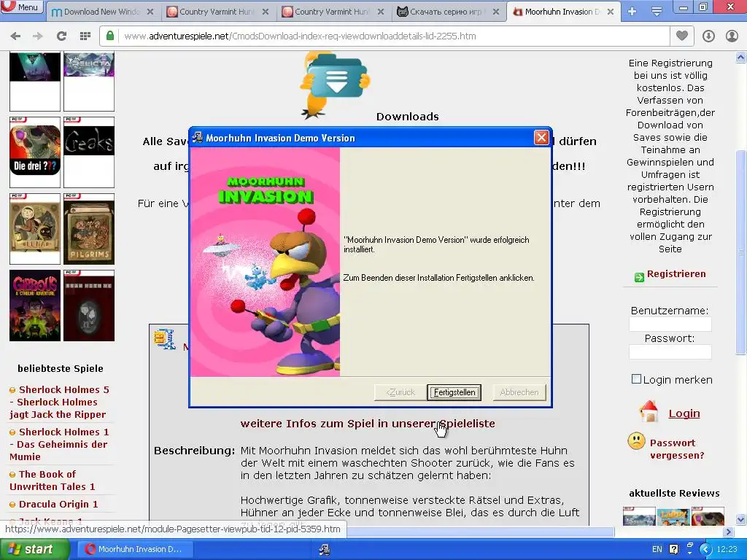Switch to first Country Varmint Hunter tab
The width and height of the screenshot is (747, 560).
(x=217, y=12)
